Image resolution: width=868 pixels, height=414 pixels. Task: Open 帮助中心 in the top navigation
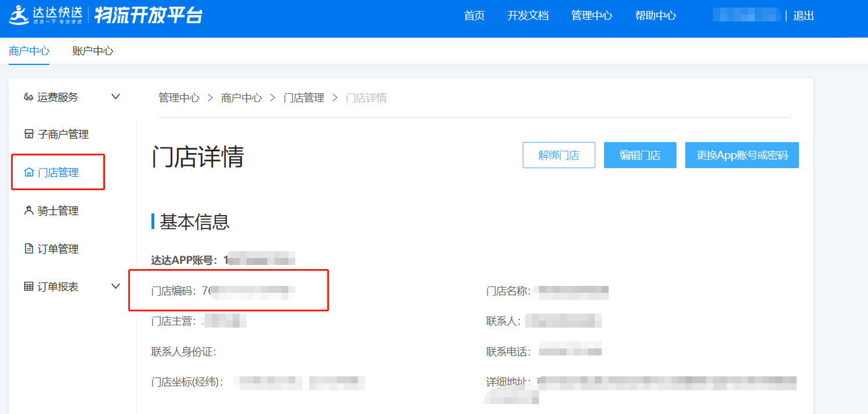point(655,16)
